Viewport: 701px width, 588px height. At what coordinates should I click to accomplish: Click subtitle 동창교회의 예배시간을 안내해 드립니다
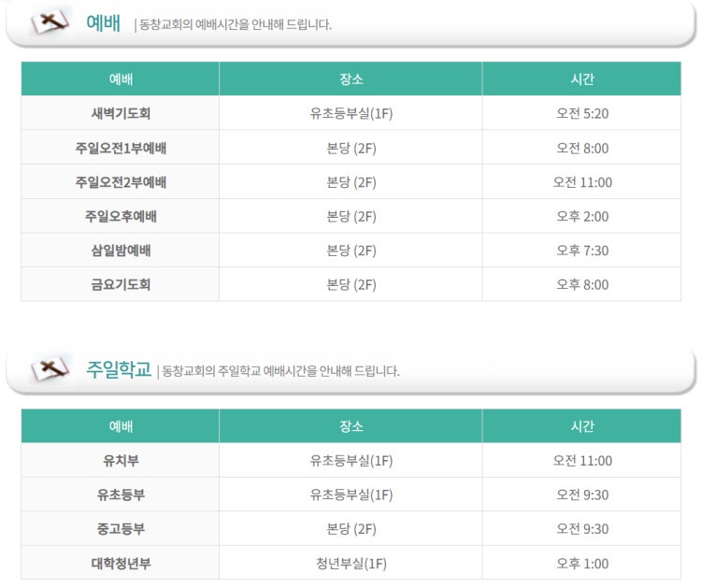[236, 24]
